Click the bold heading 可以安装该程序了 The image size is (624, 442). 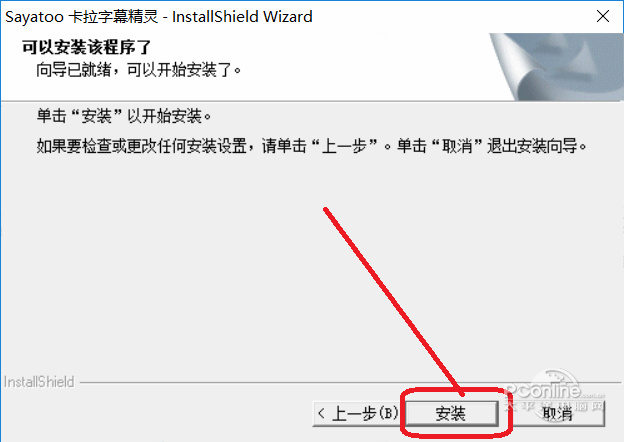tap(86, 47)
